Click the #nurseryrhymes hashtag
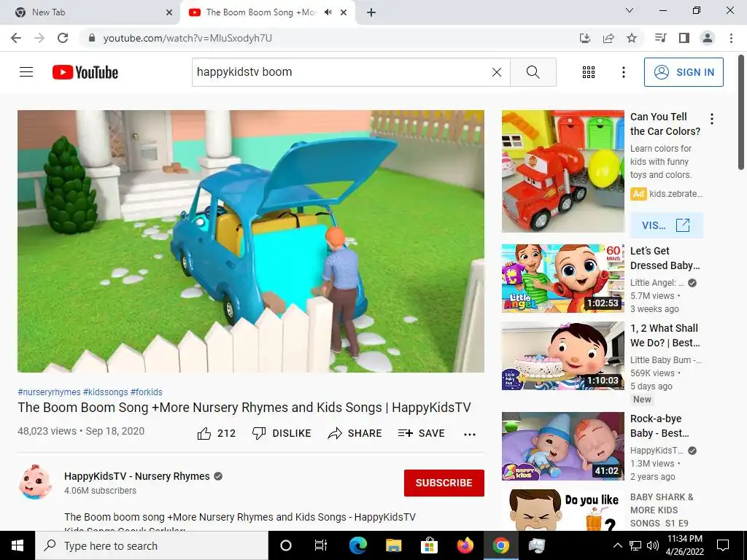 click(x=49, y=392)
